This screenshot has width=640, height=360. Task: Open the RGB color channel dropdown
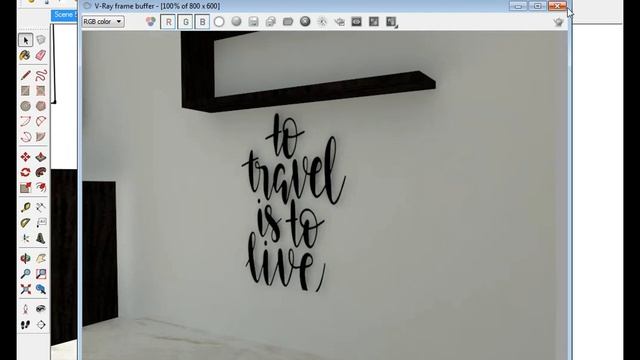coord(103,21)
